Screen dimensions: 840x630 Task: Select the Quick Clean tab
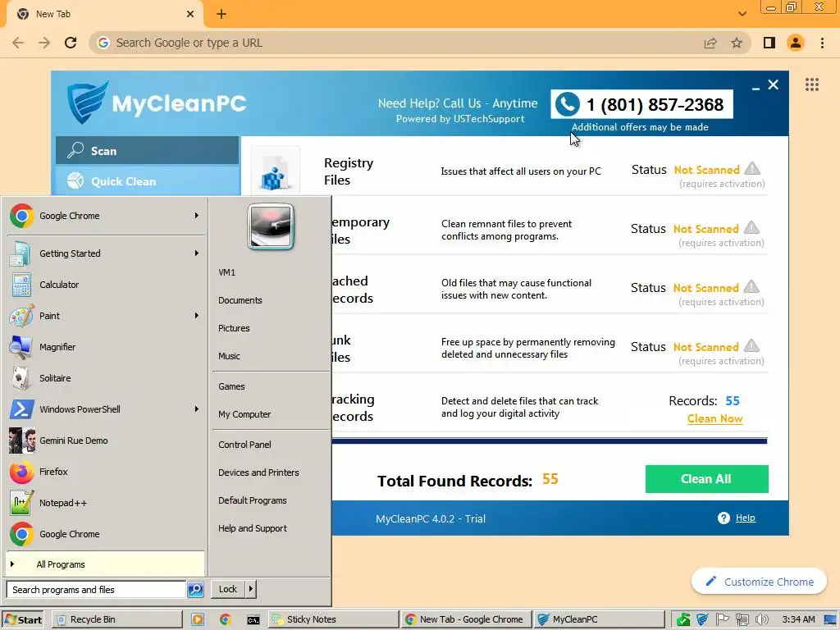pos(148,181)
